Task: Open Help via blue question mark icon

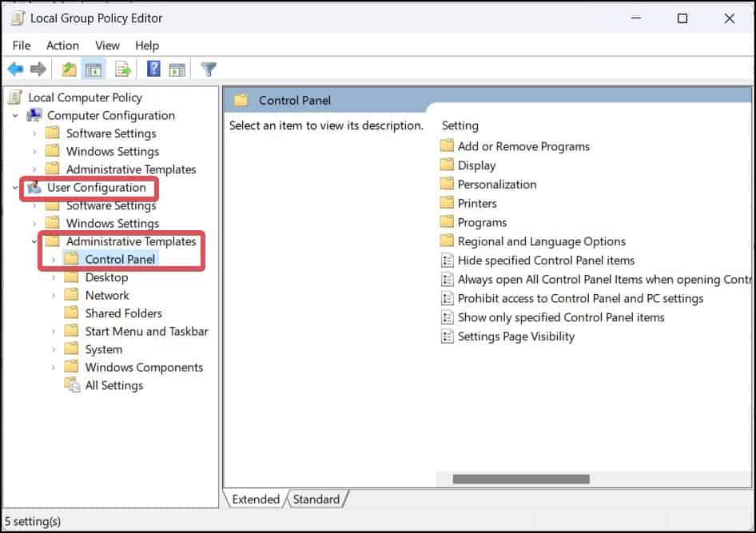Action: 153,70
